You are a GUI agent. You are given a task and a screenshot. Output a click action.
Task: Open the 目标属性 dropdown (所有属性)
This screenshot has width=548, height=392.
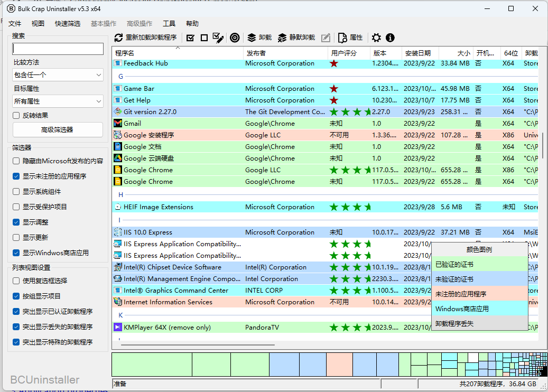58,101
